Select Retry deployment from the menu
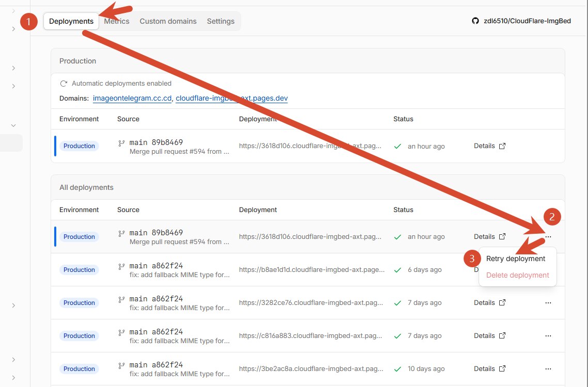The width and height of the screenshot is (588, 387). [516, 259]
